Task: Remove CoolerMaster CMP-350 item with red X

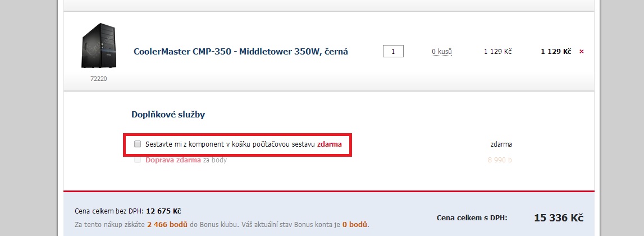Action: [x=581, y=52]
